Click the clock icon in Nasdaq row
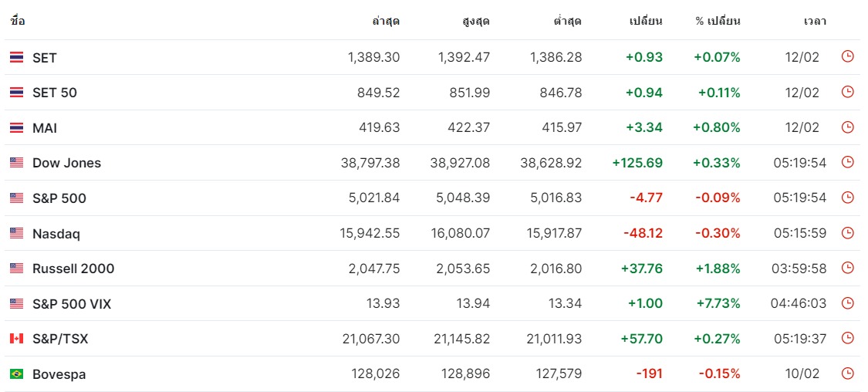This screenshot has height=392, width=868. click(x=847, y=233)
